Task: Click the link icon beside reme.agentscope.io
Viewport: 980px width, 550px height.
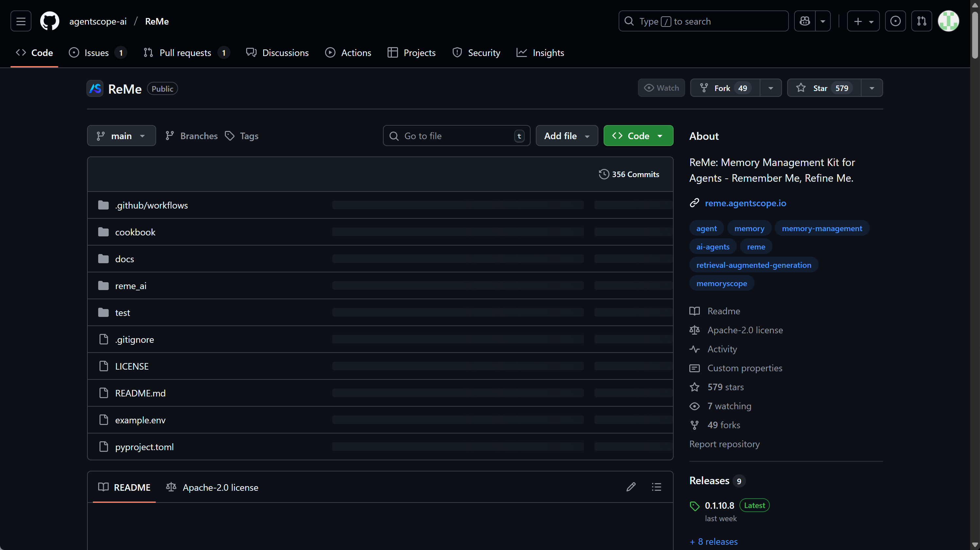Action: [x=694, y=203]
